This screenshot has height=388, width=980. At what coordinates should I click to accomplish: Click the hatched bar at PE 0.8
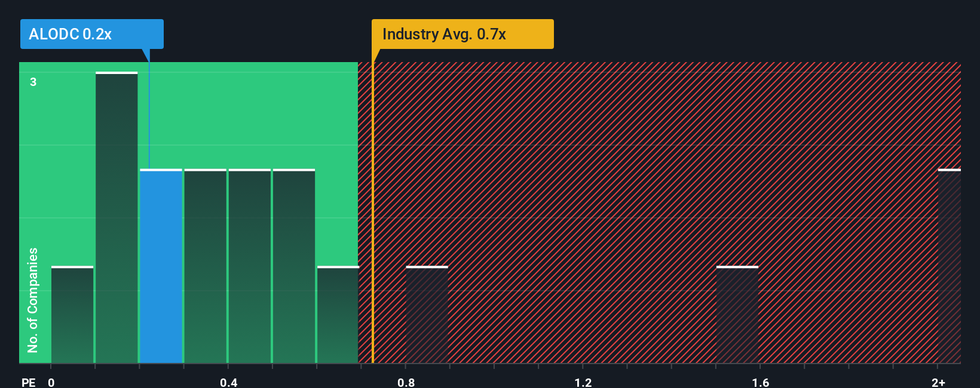[427, 315]
